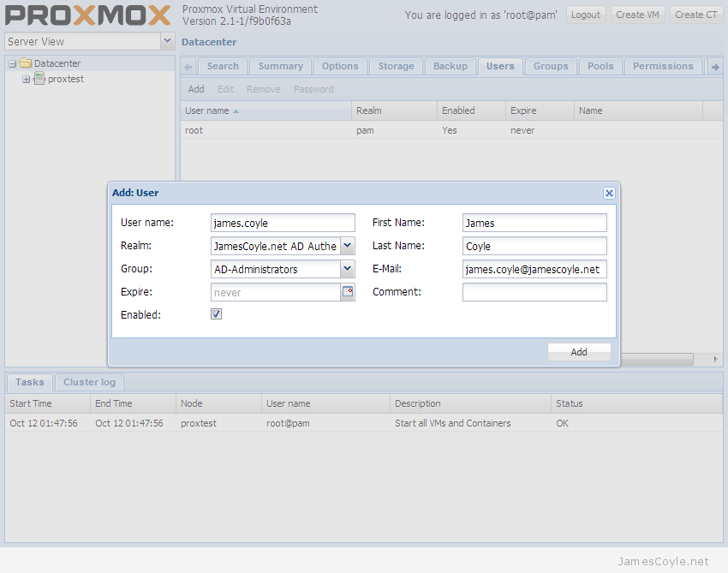Click the Status column header
Image resolution: width=728 pixels, height=573 pixels.
(x=636, y=403)
